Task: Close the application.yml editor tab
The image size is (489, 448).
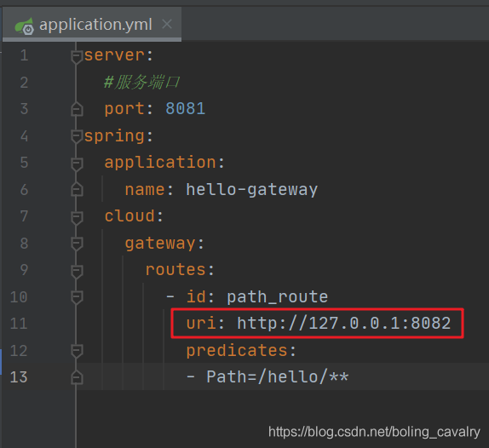Action: point(167,24)
